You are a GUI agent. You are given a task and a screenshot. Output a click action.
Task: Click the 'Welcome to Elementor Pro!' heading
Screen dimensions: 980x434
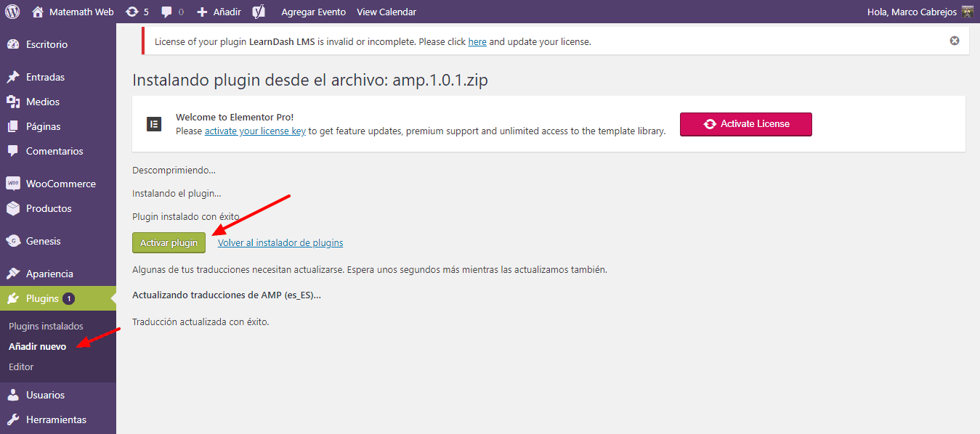tap(235, 117)
